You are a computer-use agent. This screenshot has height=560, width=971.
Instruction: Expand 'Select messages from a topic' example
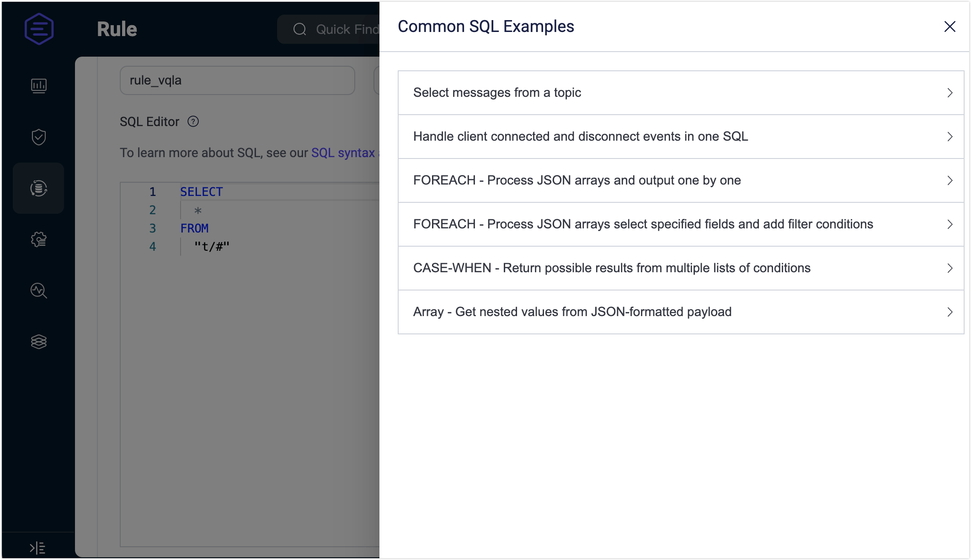[x=681, y=93]
